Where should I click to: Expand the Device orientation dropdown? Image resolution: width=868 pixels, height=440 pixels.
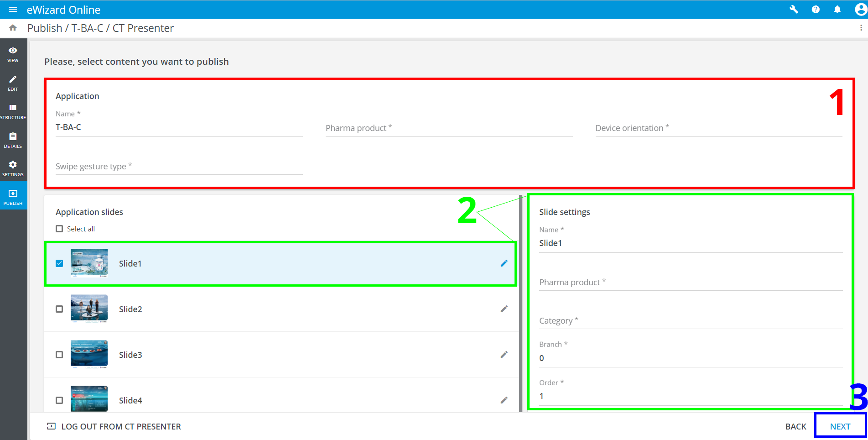[718, 128]
